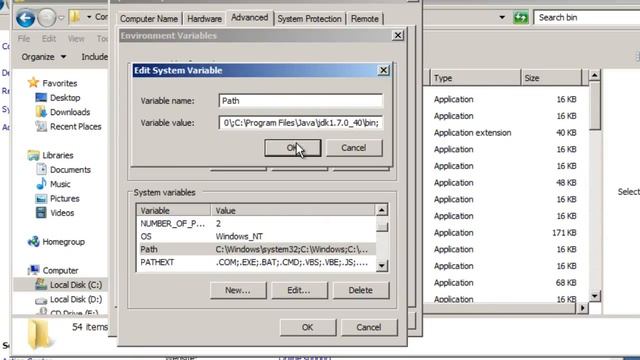This screenshot has height=360, width=640.
Task: Click Include in library toolbar button
Action: (95, 57)
